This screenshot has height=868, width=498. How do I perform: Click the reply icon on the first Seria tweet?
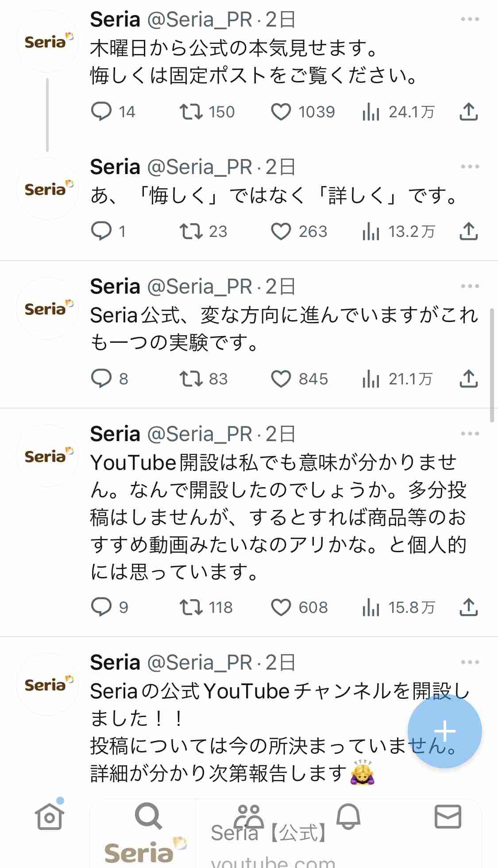click(103, 112)
